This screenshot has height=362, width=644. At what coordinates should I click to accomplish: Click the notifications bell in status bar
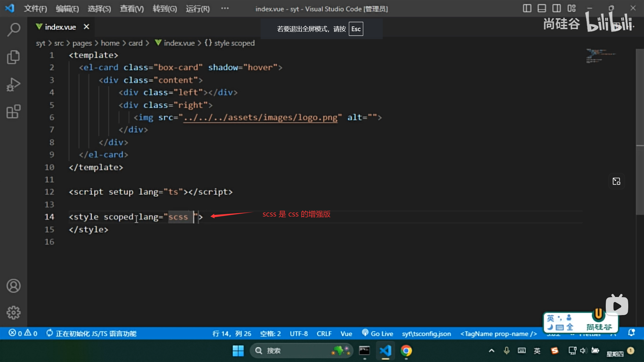(631, 333)
